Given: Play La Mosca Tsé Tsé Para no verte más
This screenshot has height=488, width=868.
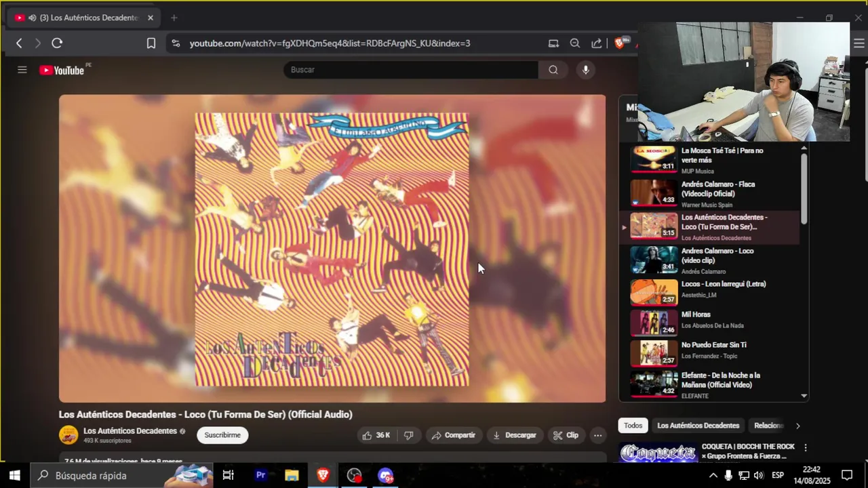Looking at the screenshot, I should 711,160.
